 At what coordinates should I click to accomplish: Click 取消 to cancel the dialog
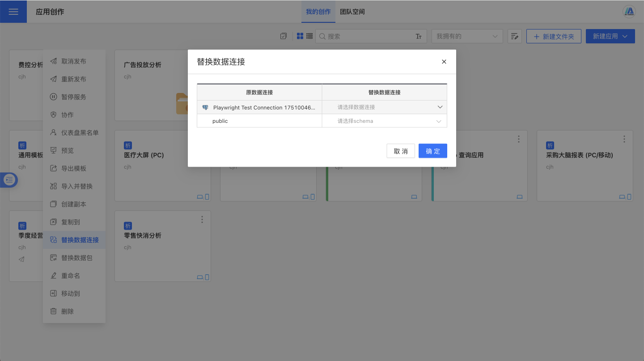pyautogui.click(x=400, y=151)
